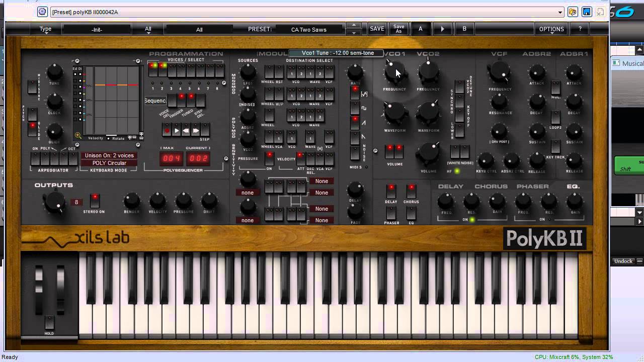The height and width of the screenshot is (362, 644).
Task: Click the sequencer rewind button
Action: 186,131
